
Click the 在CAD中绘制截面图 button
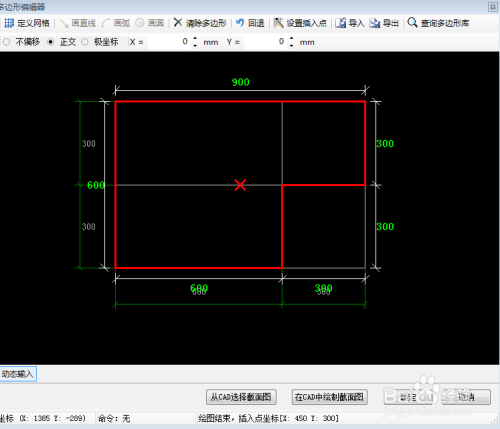330,397
